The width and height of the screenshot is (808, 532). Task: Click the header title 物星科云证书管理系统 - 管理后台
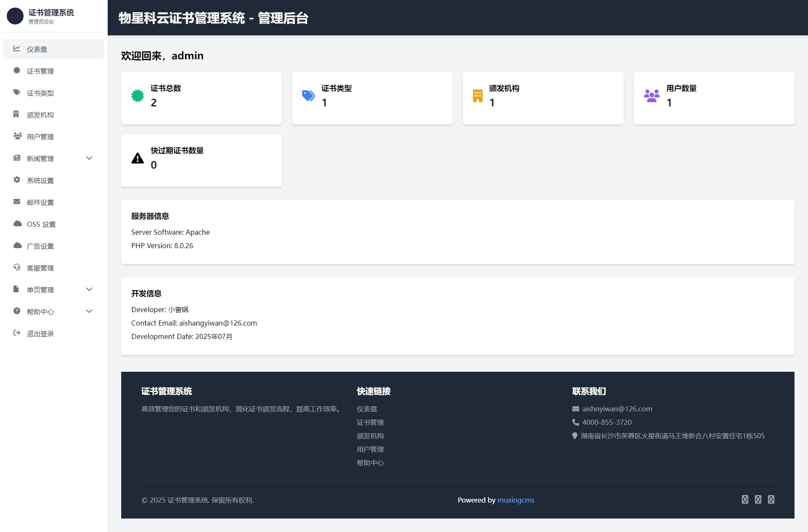point(213,18)
